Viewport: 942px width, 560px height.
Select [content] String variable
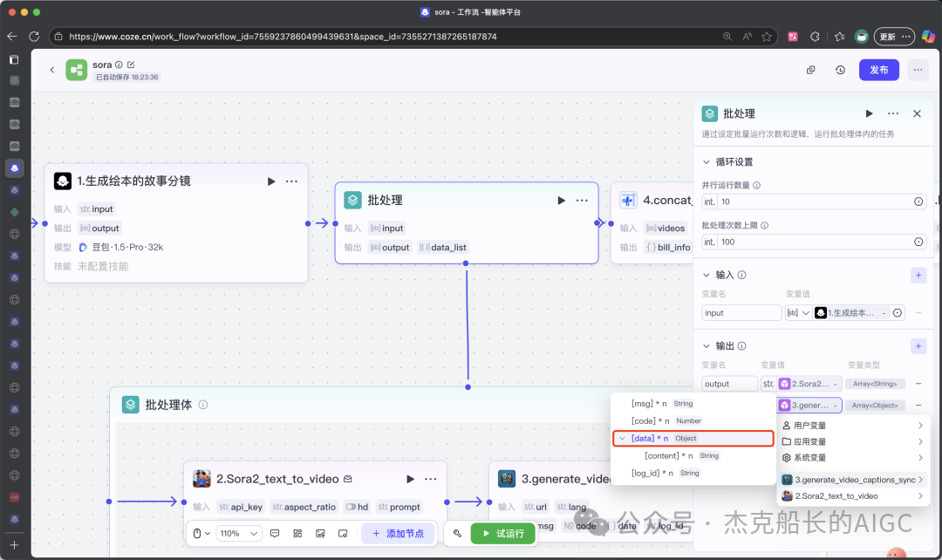pyautogui.click(x=693, y=456)
